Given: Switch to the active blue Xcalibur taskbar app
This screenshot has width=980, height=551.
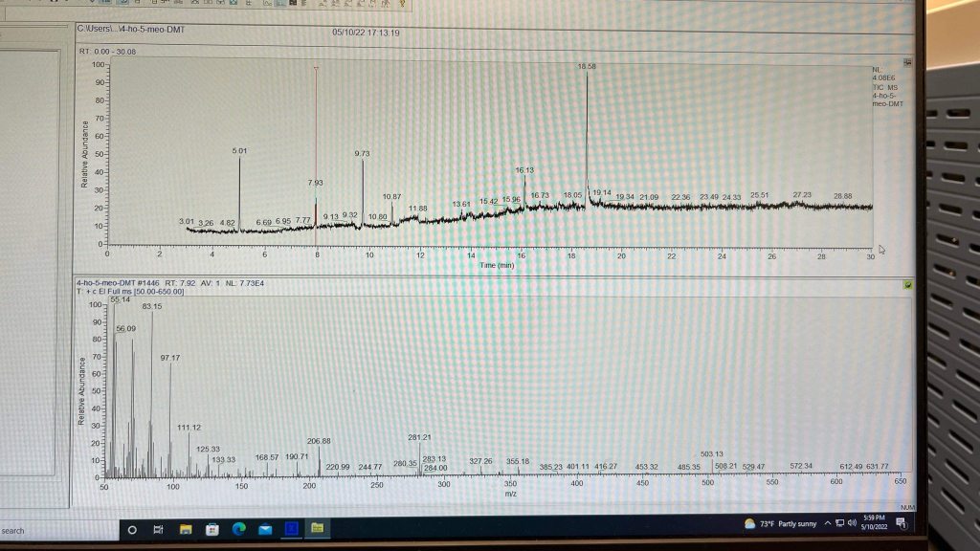Looking at the screenshot, I should [x=291, y=528].
